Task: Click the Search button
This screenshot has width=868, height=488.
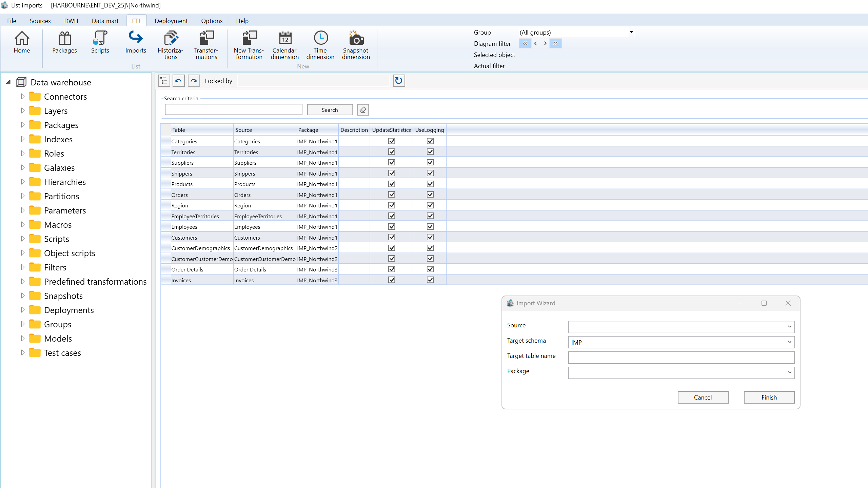Action: pos(330,110)
